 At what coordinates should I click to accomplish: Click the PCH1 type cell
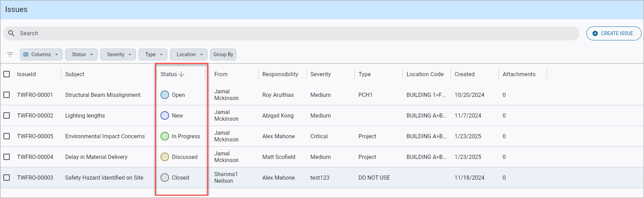point(366,95)
